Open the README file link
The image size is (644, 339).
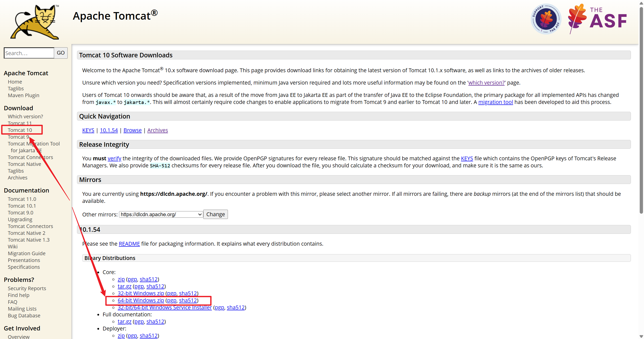point(129,244)
